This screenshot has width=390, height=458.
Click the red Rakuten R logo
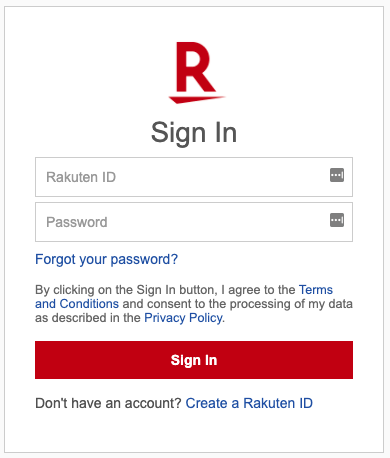pyautogui.click(x=197, y=72)
